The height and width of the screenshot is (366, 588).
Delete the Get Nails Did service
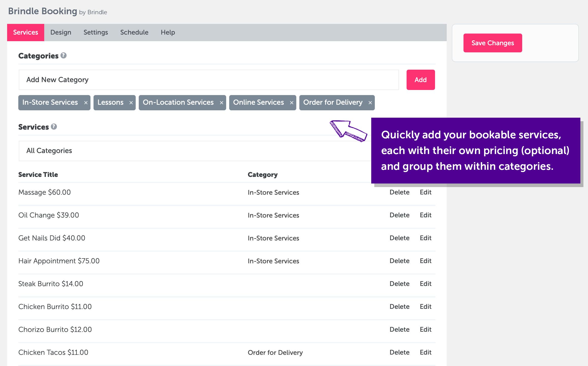pos(399,238)
